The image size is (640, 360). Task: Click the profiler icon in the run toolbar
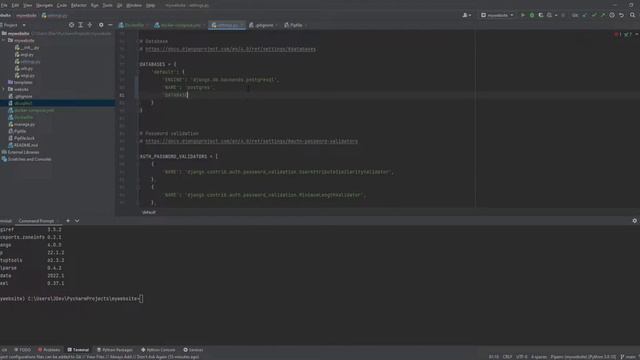click(x=550, y=15)
